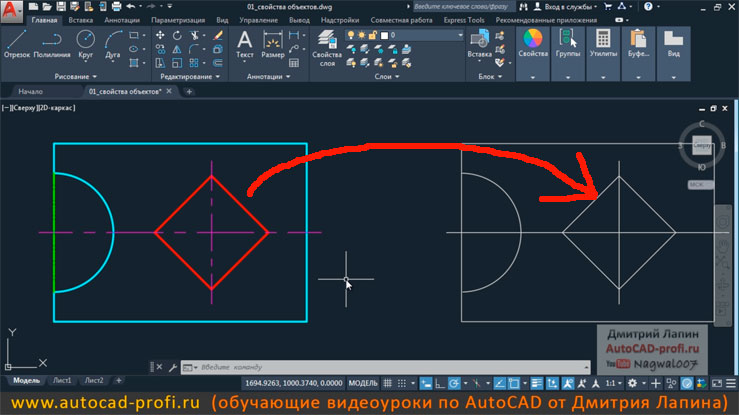Toggle lineweight display in status bar

(537, 383)
